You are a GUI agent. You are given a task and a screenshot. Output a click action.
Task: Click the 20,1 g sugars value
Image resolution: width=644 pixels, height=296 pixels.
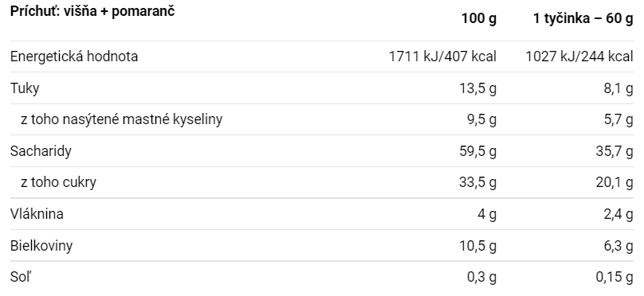(x=615, y=182)
